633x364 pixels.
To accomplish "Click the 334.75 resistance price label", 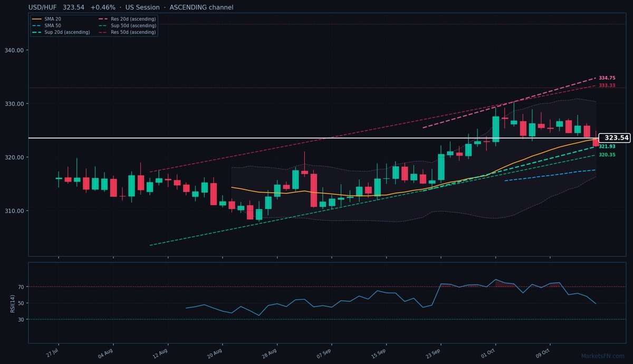I will (x=607, y=78).
